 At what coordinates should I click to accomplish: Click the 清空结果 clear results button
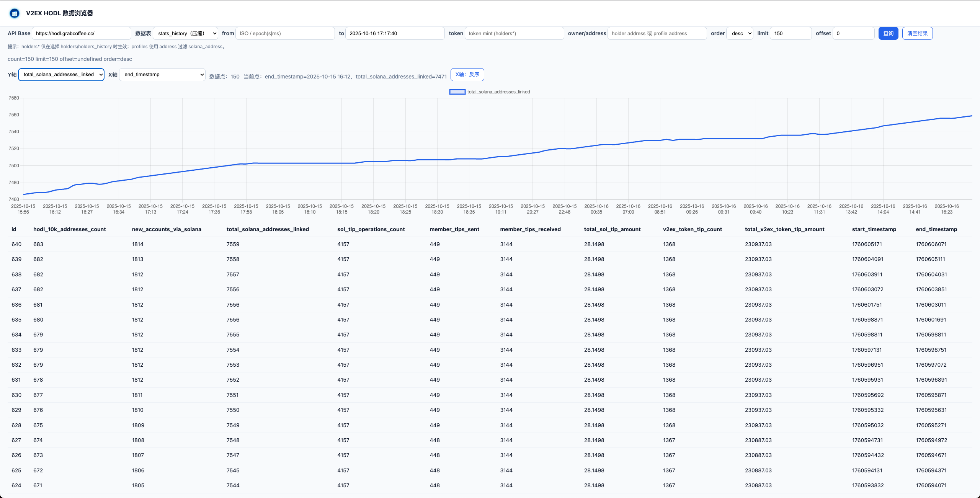tap(917, 33)
